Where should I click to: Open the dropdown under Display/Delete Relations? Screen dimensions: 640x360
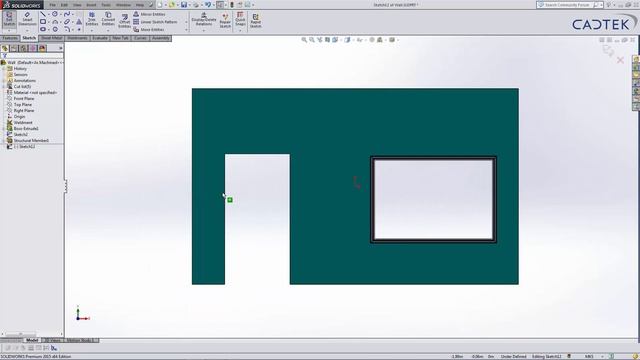coord(204,30)
